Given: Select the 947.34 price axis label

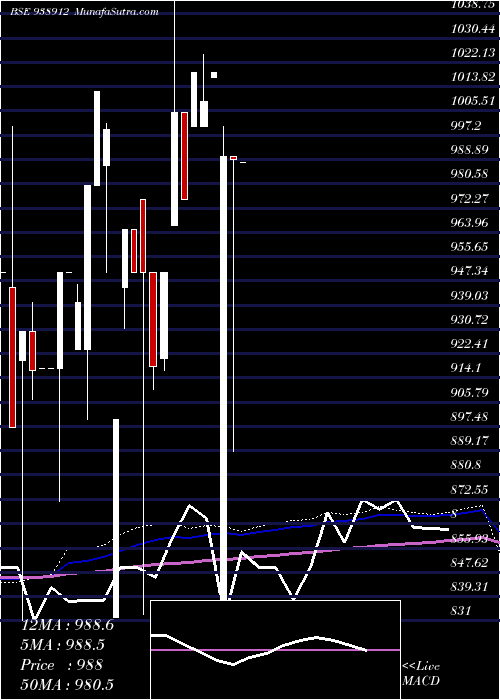Looking at the screenshot, I should click(x=470, y=271).
